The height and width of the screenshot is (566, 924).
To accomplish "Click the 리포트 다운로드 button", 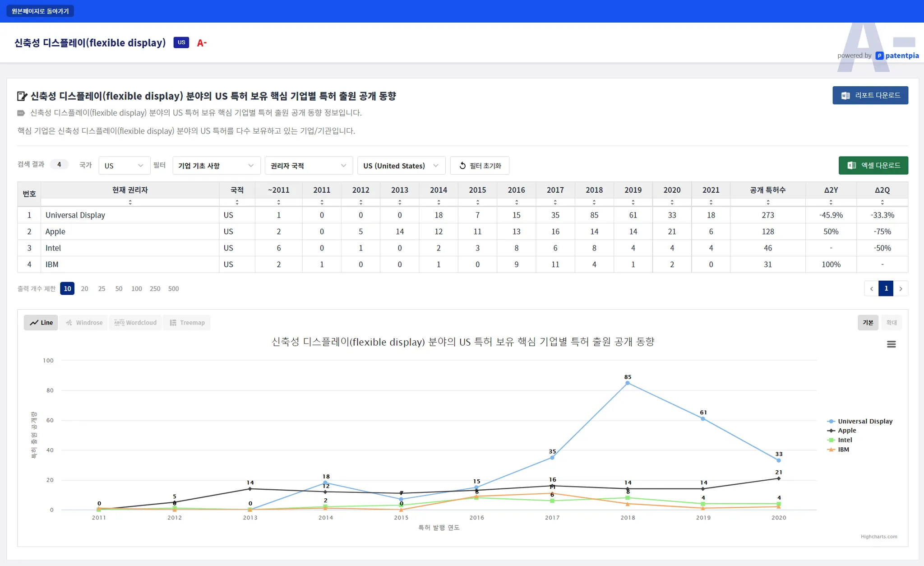I will (870, 95).
